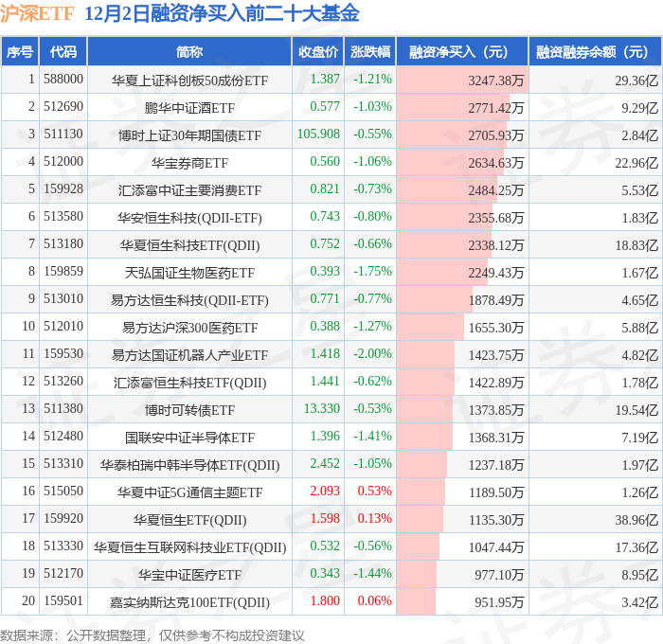Select 华夏恒生互联网科技业ETF(QDII) name cell

click(x=189, y=547)
